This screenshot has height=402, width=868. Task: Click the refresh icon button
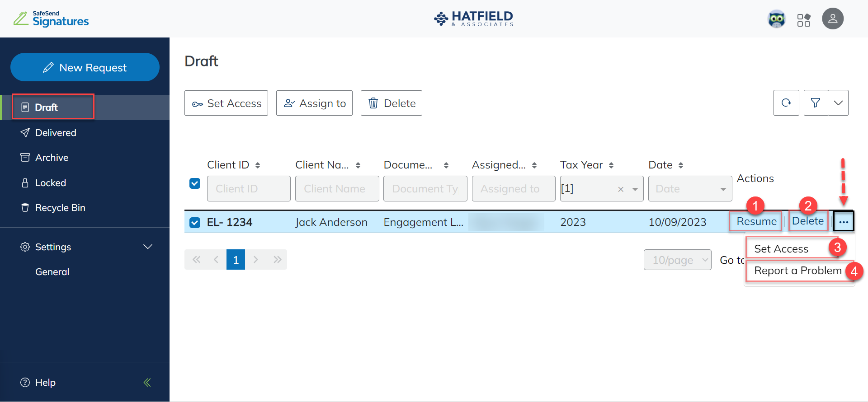click(786, 103)
